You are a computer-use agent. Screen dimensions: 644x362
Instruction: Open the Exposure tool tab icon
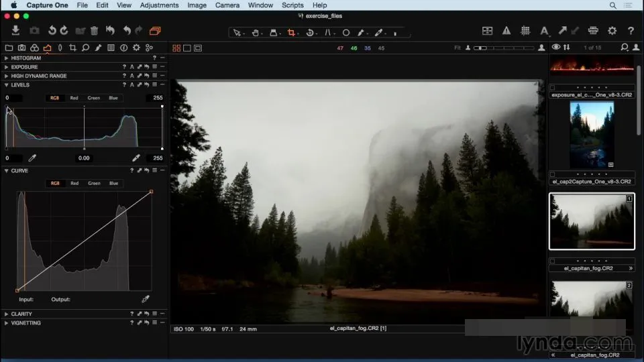click(47, 48)
